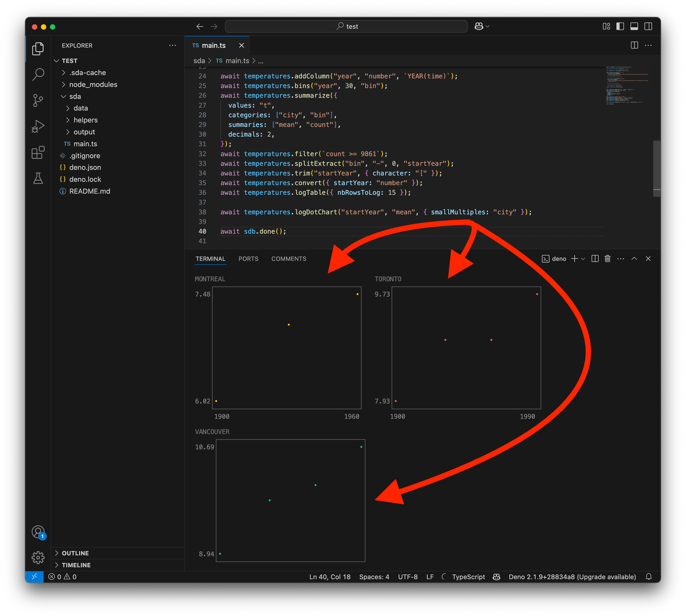Change end of line LF setting
Image resolution: width=686 pixels, height=616 pixels.
430,577
